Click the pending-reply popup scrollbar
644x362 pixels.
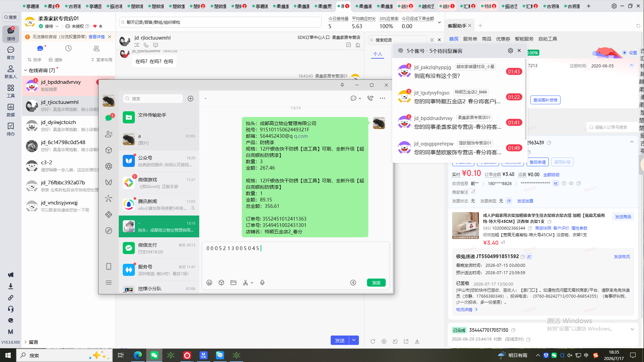[x=525, y=99]
